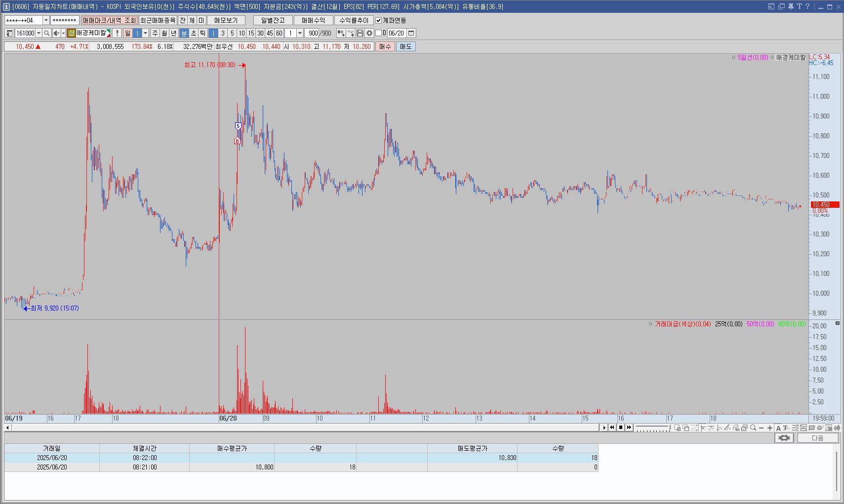Click the window layout icon in title bar
Image resolution: width=844 pixels, height=504 pixels.
tap(771, 6)
